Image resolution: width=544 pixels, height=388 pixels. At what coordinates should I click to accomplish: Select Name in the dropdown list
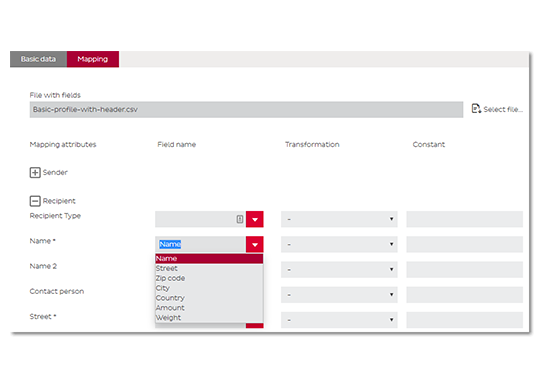click(x=209, y=259)
